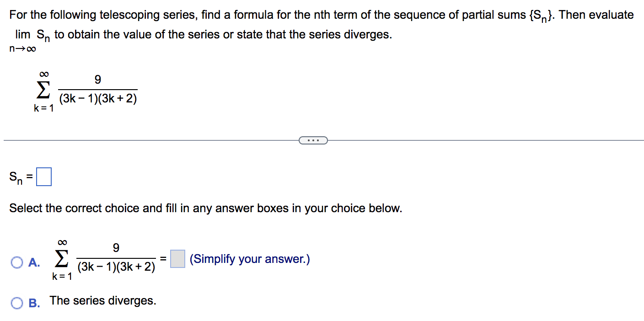Click the shaded answer field before Simplify instruction
This screenshot has height=321, width=644.
(x=177, y=259)
